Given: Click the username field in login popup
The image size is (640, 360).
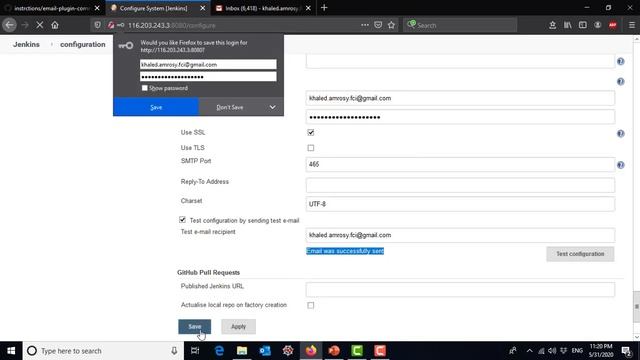Looking at the screenshot, I should point(208,64).
